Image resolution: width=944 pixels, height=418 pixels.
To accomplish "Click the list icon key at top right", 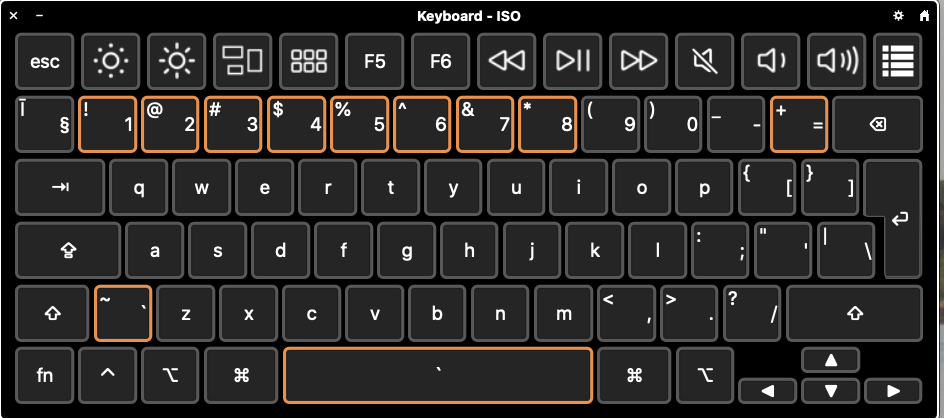I will 898,61.
